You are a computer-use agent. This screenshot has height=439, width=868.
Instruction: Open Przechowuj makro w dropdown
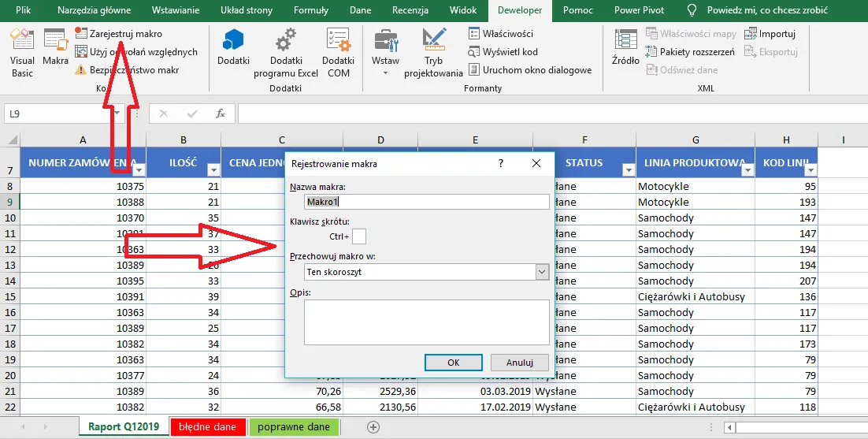click(x=542, y=272)
